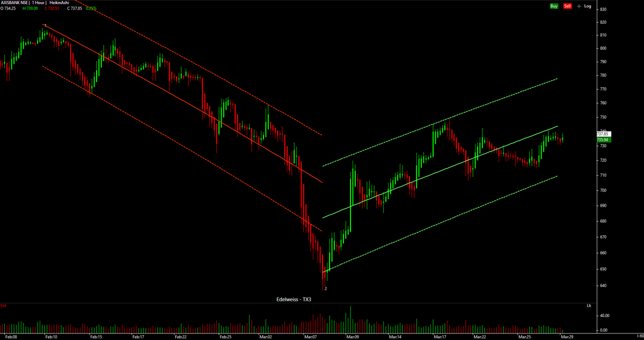Click the 0.00 volume axis label
This screenshot has width=644, height=340.
coord(604,330)
